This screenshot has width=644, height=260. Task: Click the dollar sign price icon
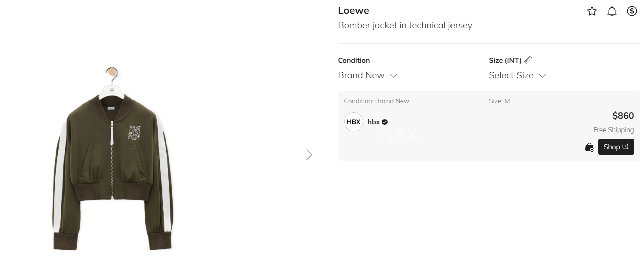pos(632,11)
